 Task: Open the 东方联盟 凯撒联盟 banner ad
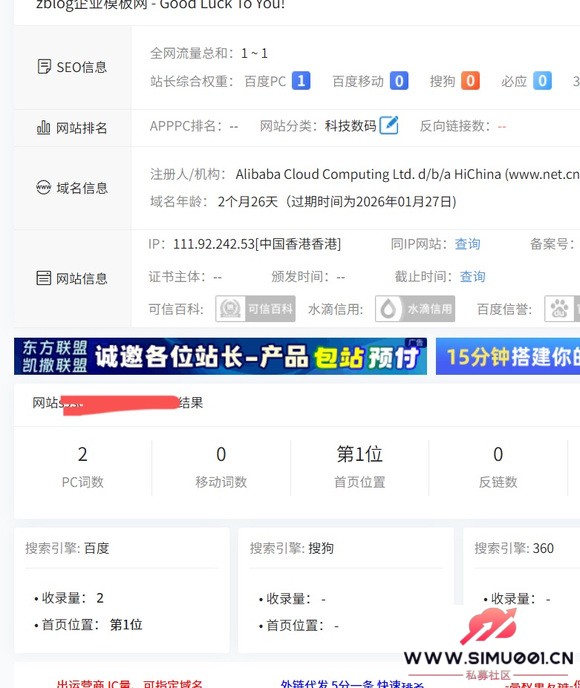(220, 356)
